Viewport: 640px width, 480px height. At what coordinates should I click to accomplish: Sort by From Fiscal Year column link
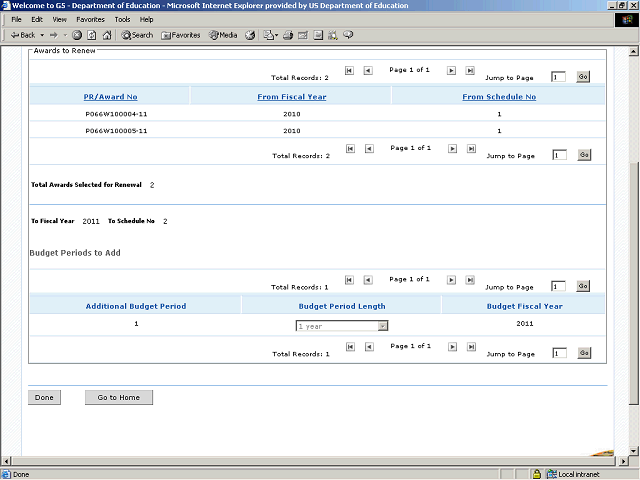tap(291, 97)
